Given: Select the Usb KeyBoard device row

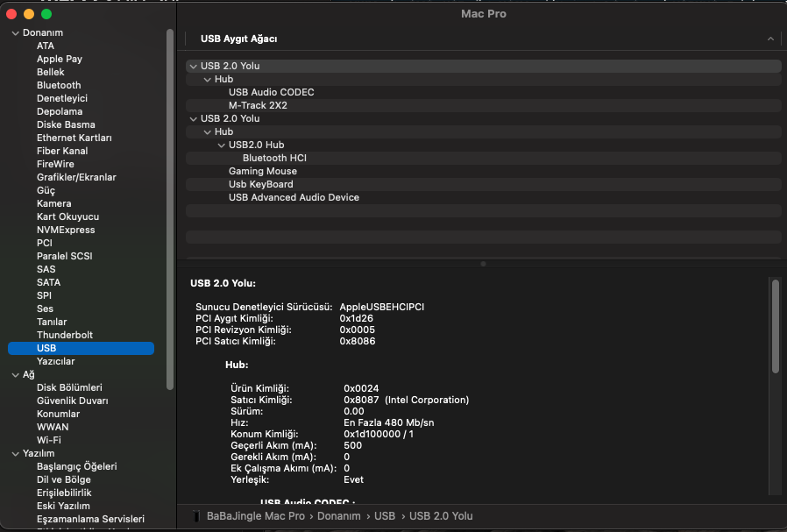Looking at the screenshot, I should click(484, 184).
